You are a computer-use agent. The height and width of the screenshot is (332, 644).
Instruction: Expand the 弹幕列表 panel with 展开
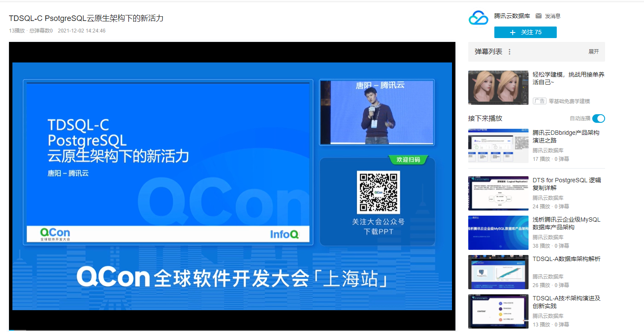click(594, 52)
